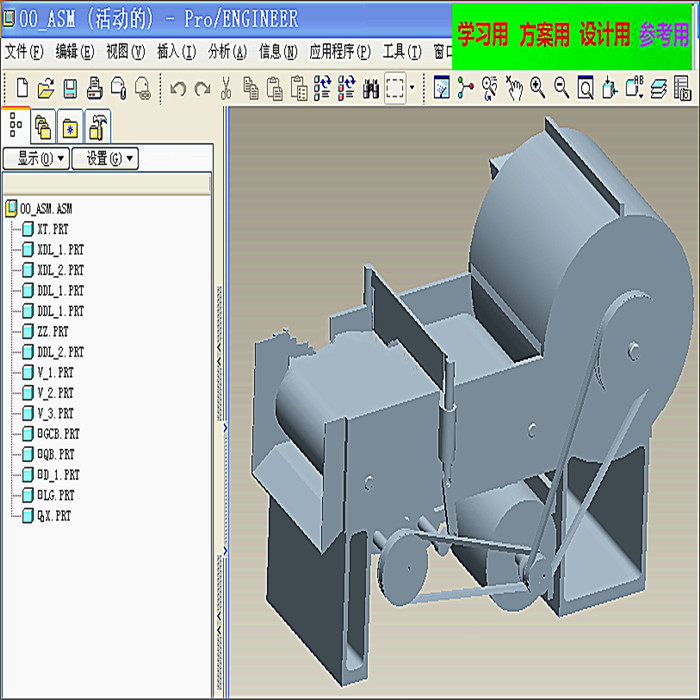Viewport: 700px width, 700px height.
Task: Select V_3.PRT in the model tree
Action: (x=48, y=413)
